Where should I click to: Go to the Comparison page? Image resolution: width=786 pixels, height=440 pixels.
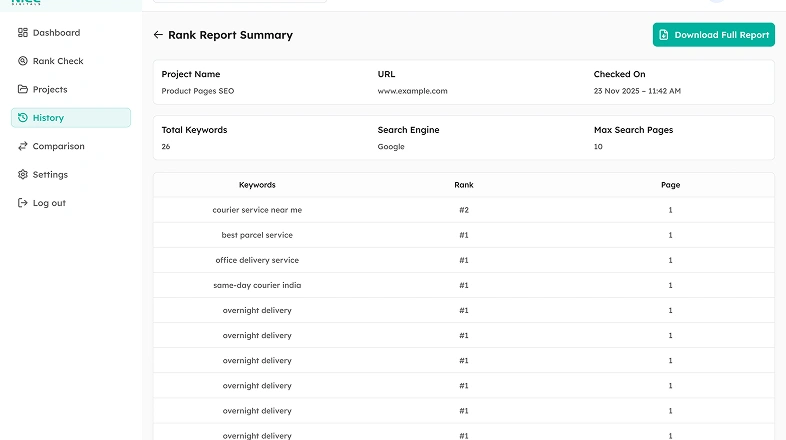[x=58, y=146]
